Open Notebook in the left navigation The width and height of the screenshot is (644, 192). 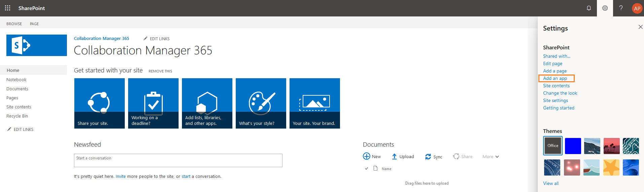click(x=16, y=80)
